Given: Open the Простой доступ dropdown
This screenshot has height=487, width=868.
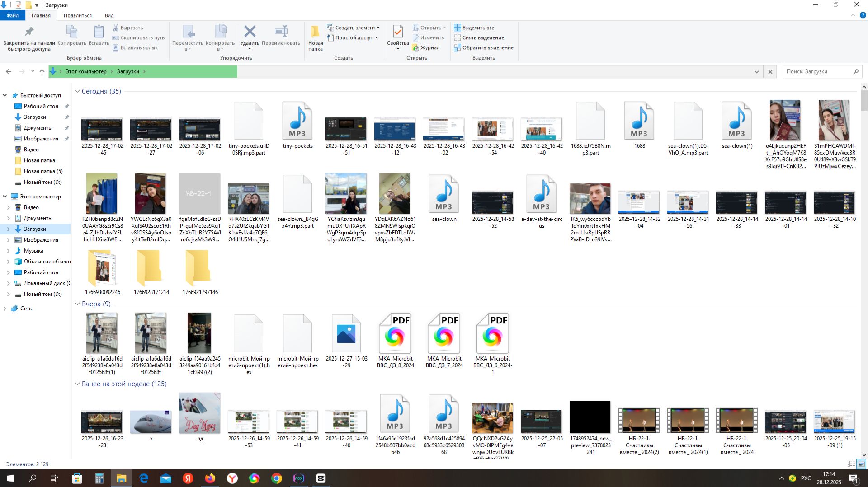Looking at the screenshot, I should tap(352, 37).
